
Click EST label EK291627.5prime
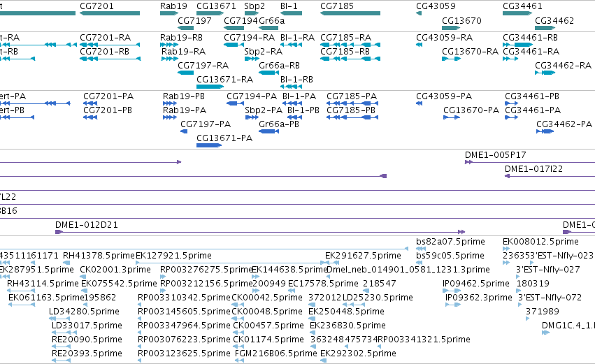click(363, 256)
